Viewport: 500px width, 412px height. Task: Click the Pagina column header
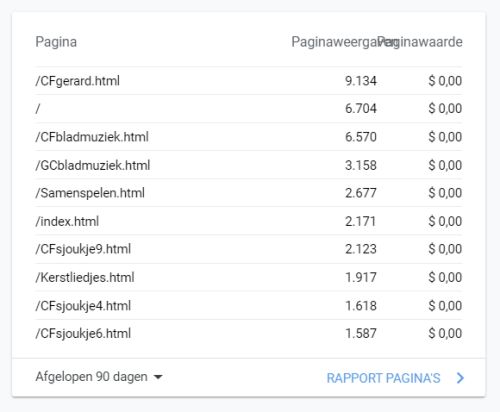[x=56, y=42]
